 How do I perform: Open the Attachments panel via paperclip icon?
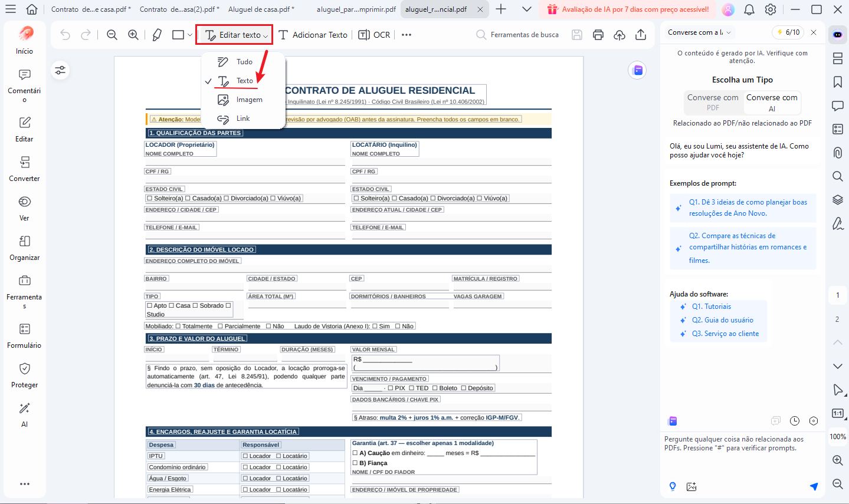pos(837,153)
